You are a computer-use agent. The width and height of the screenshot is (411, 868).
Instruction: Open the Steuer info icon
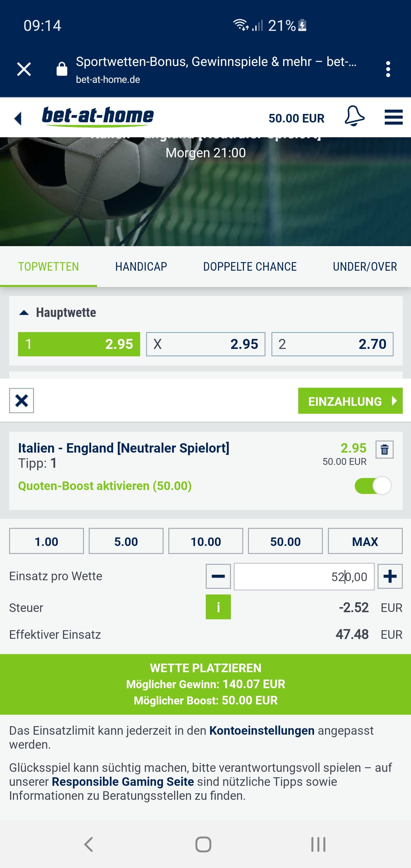(x=218, y=607)
